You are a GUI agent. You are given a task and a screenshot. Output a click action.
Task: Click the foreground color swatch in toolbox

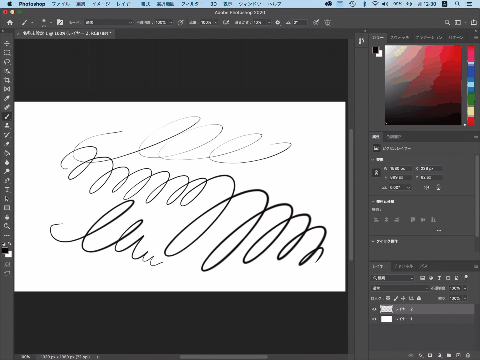[x=5, y=251]
